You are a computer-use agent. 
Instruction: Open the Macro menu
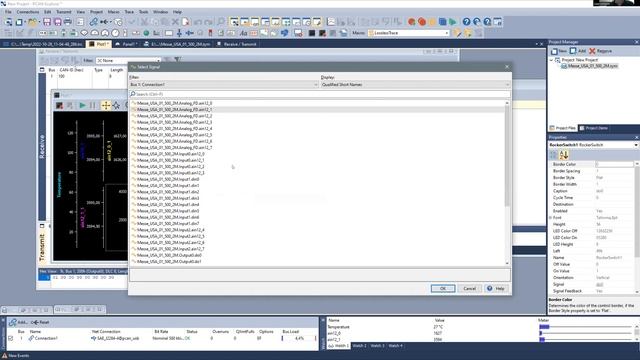pyautogui.click(x=113, y=12)
